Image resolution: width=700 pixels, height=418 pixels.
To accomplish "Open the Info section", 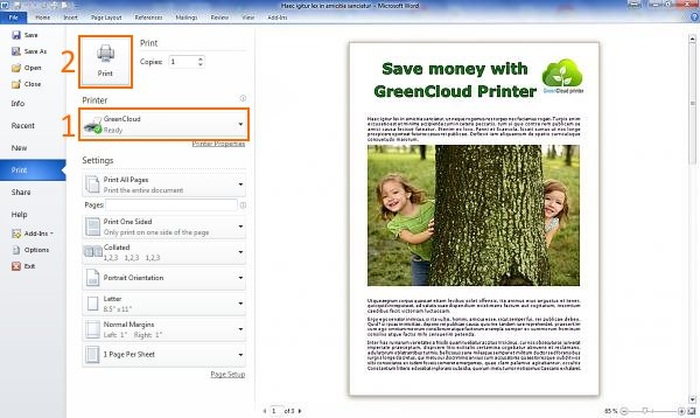I will [18, 104].
